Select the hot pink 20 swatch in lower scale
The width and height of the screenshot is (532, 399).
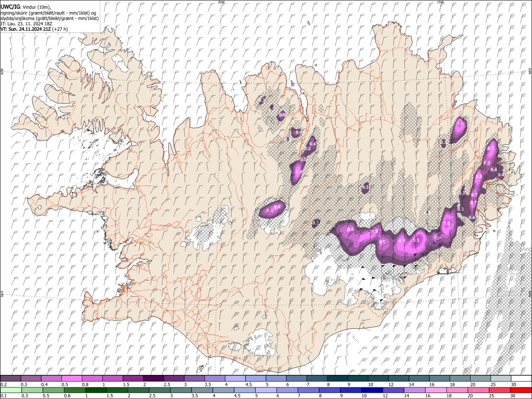[478, 390]
